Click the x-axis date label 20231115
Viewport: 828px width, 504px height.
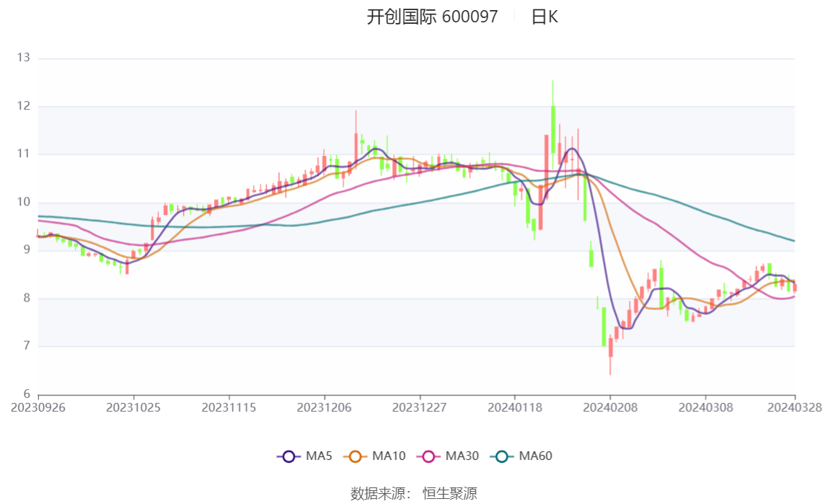click(229, 407)
